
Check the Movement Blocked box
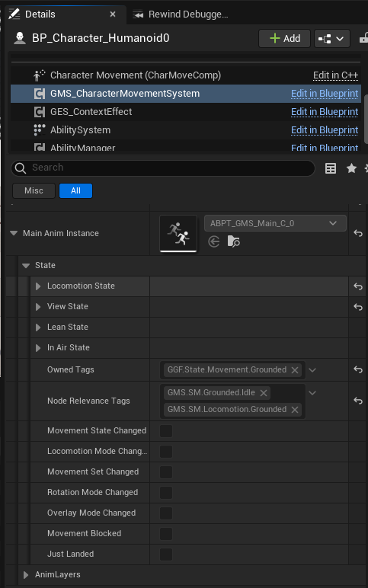pyautogui.click(x=166, y=534)
